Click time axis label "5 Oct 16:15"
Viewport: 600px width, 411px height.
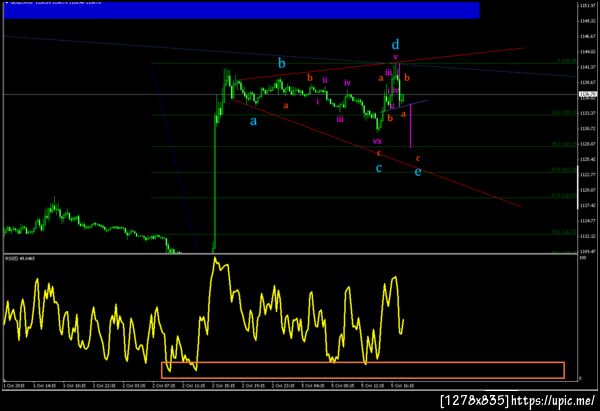tap(403, 386)
